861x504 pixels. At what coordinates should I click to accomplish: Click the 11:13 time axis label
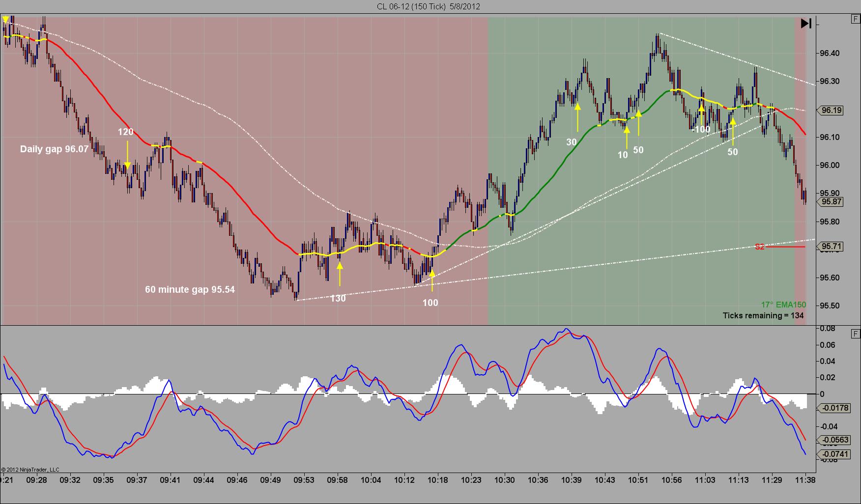(x=738, y=480)
